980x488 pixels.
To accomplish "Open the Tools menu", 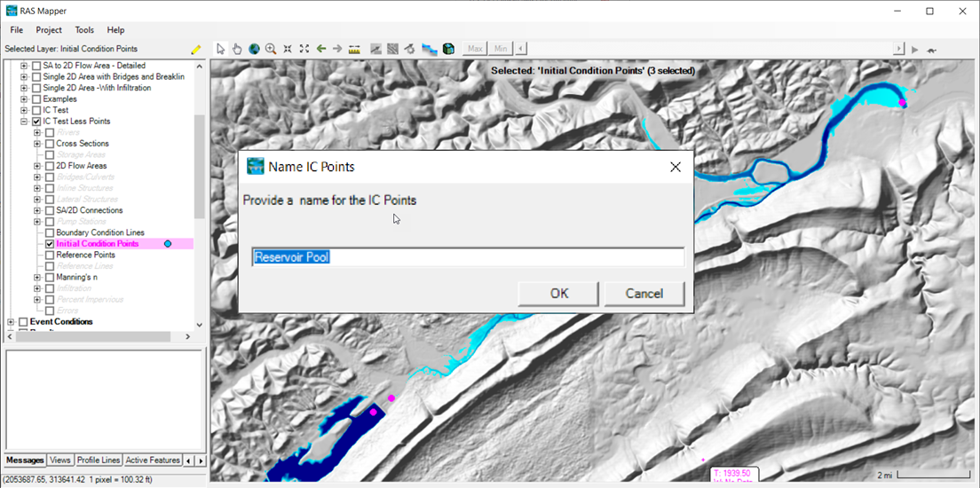I will click(84, 30).
